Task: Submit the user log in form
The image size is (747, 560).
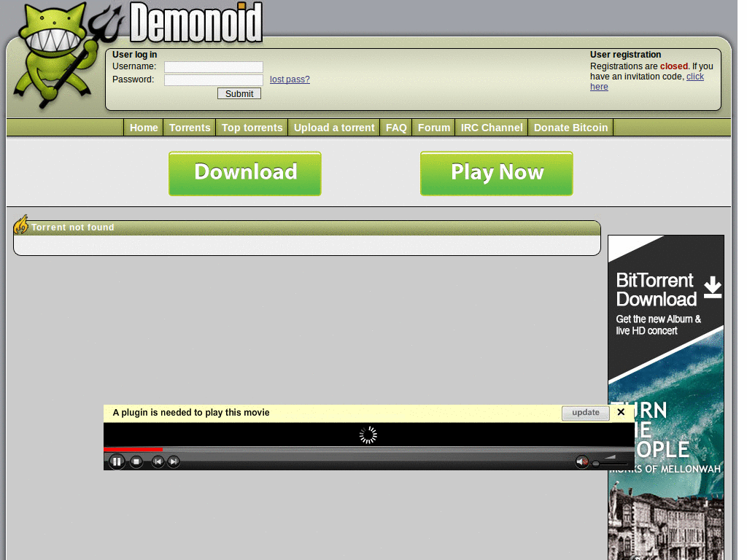Action: point(239,94)
